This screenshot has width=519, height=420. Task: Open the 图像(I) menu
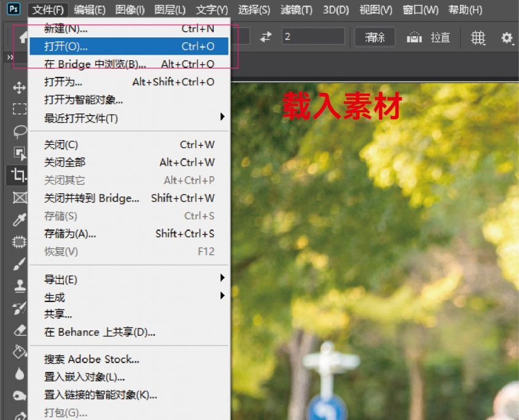[x=130, y=10]
